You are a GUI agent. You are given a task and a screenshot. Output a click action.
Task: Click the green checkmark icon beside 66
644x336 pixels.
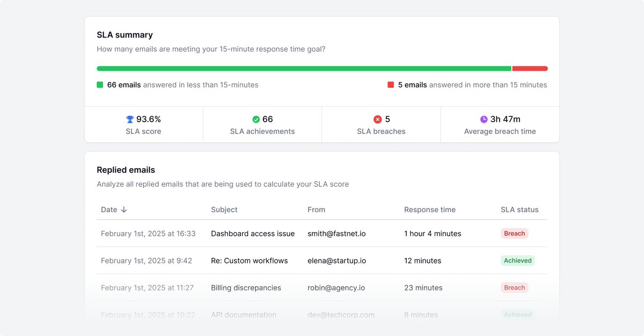tap(256, 120)
